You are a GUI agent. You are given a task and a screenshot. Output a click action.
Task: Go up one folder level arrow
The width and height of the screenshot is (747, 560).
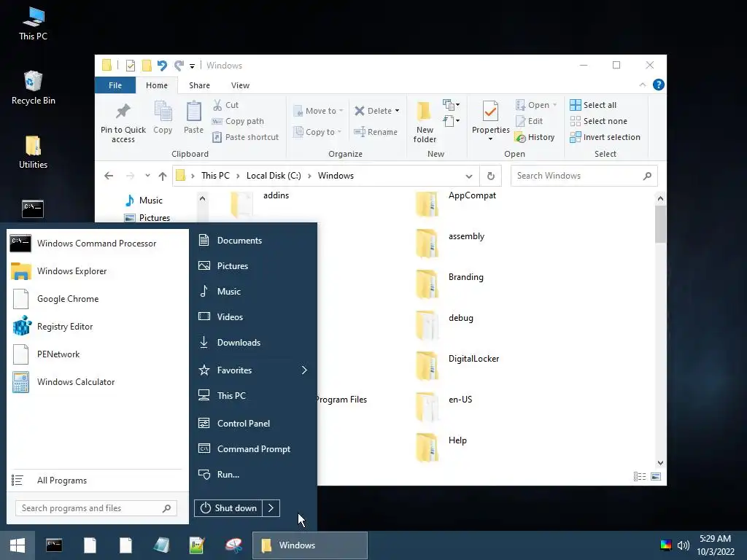tap(163, 176)
